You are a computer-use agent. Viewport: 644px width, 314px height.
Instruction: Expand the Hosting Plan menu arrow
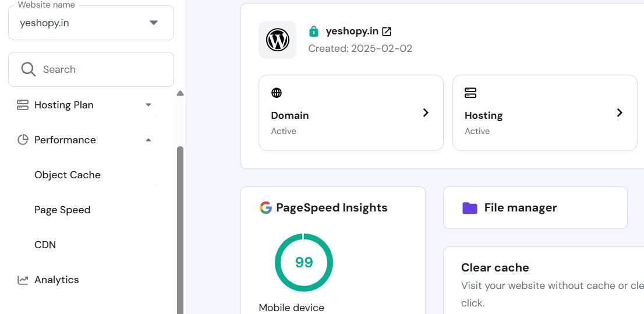click(x=148, y=105)
